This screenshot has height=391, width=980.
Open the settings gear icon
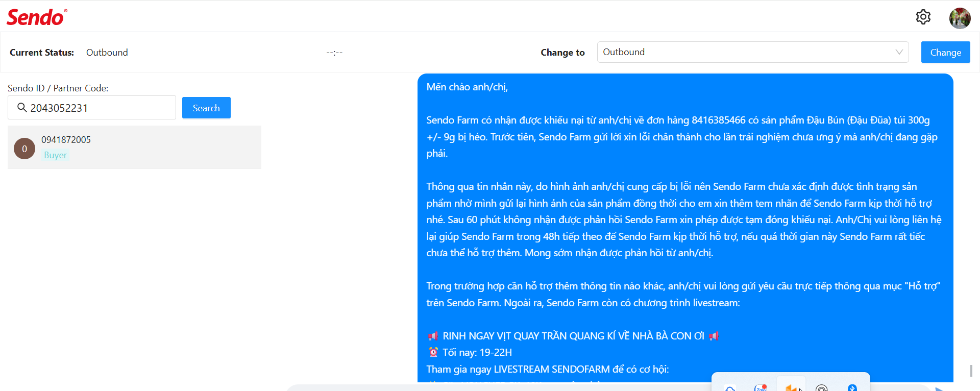click(923, 17)
